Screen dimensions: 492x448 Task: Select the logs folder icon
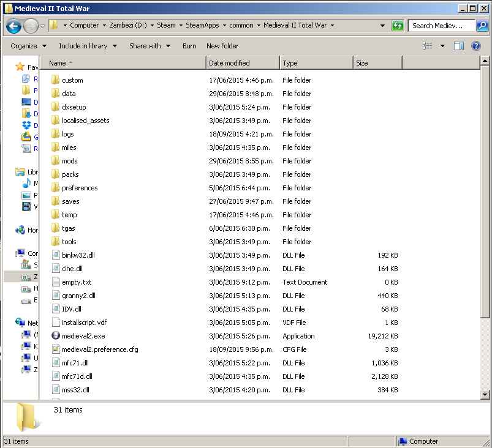pos(55,134)
